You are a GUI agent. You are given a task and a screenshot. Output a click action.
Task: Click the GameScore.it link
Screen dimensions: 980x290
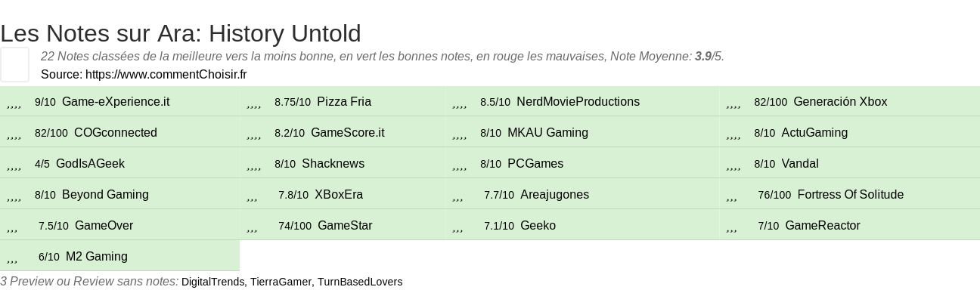pyautogui.click(x=348, y=133)
